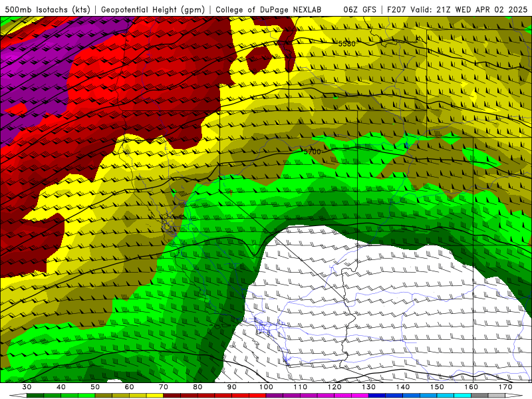Click the 60 value on the color scale
This screenshot has height=399, width=532.
coord(129,387)
